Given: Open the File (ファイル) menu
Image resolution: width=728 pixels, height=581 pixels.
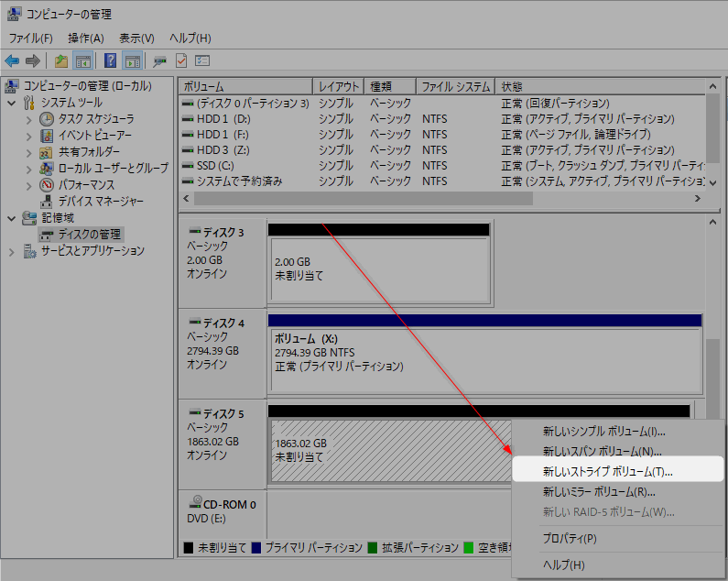Looking at the screenshot, I should [x=30, y=38].
